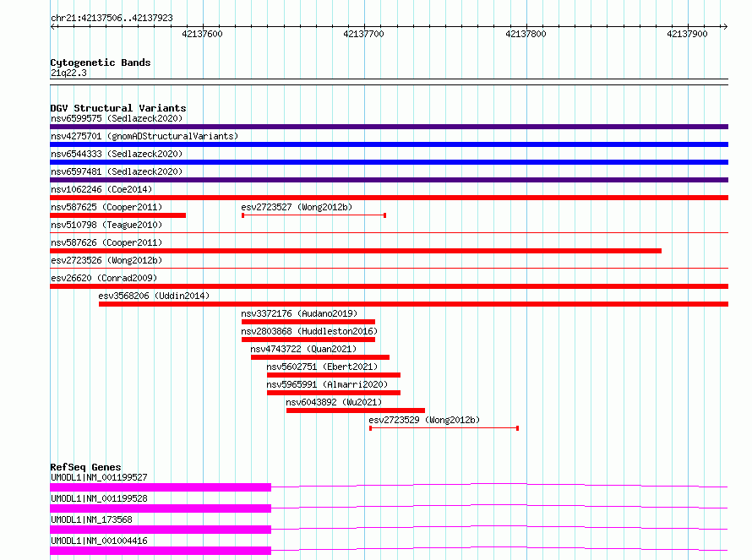752x560 pixels.
Task: Click the esv3568206 (Uddin2014) red bar
Action: coord(413,304)
